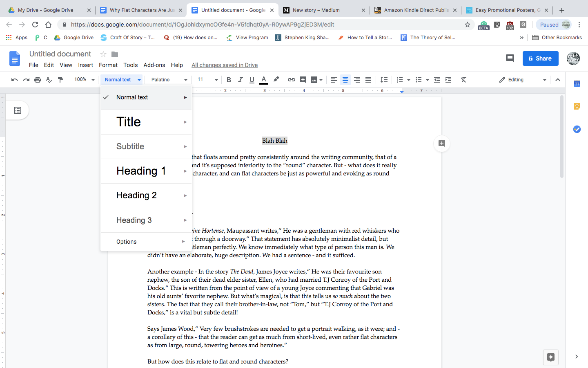Align text to the right
This screenshot has height=368, width=588.
click(x=357, y=80)
